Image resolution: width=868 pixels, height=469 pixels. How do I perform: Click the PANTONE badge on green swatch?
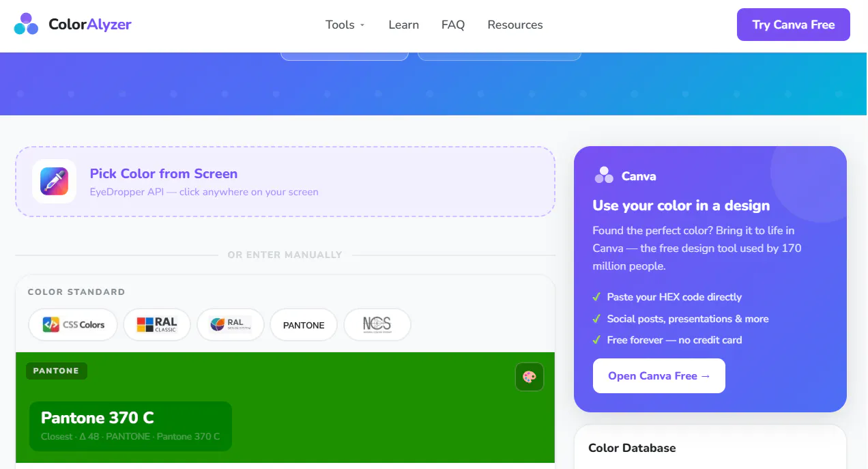coord(57,371)
